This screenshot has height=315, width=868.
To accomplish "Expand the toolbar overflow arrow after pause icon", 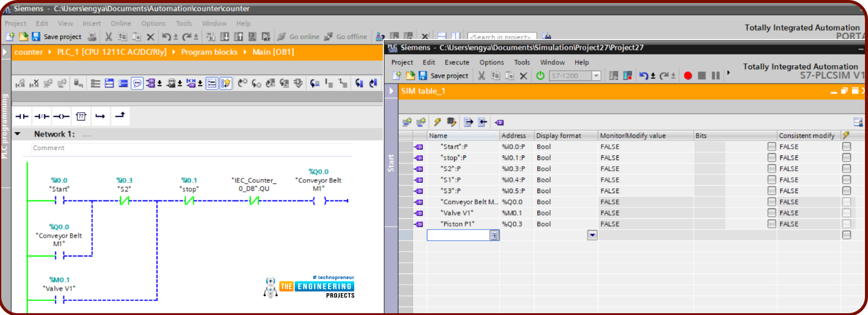I will tap(729, 73).
